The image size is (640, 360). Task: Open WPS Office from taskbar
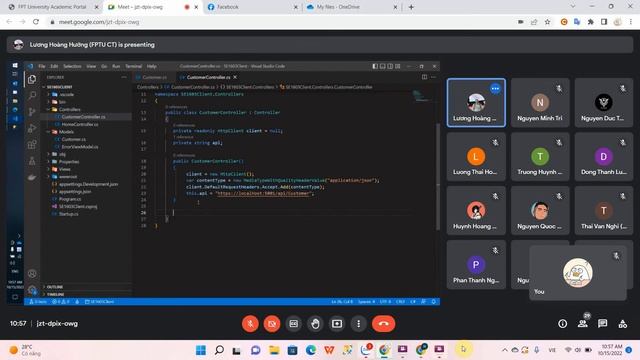coord(329,350)
